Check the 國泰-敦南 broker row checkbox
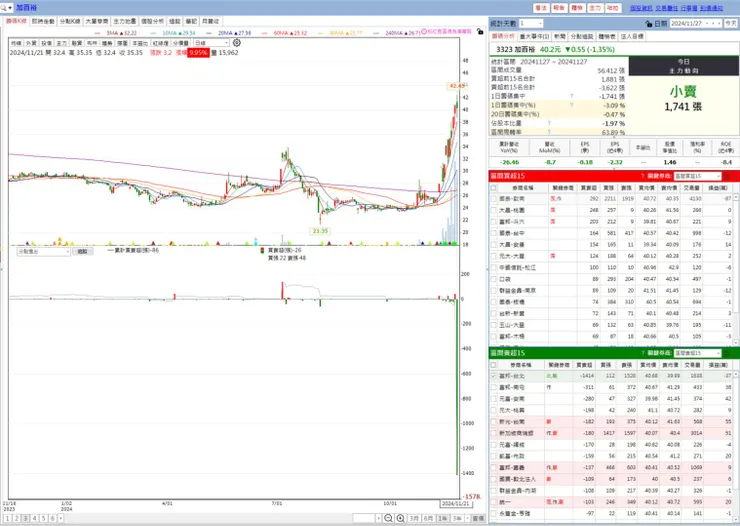Viewport: 740px width, 526px height. pyautogui.click(x=494, y=199)
